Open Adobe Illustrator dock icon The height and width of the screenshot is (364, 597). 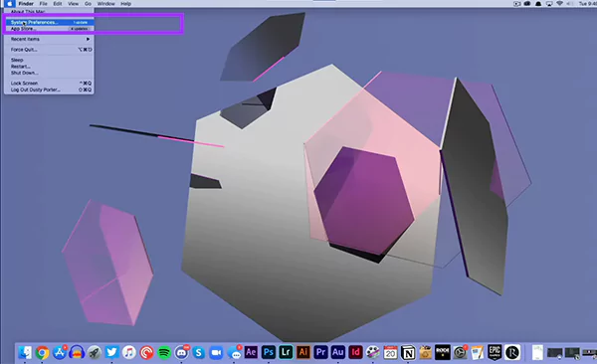[303, 352]
